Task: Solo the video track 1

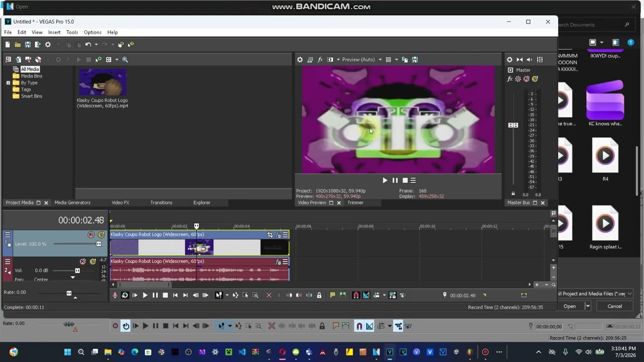Action: [x=101, y=235]
